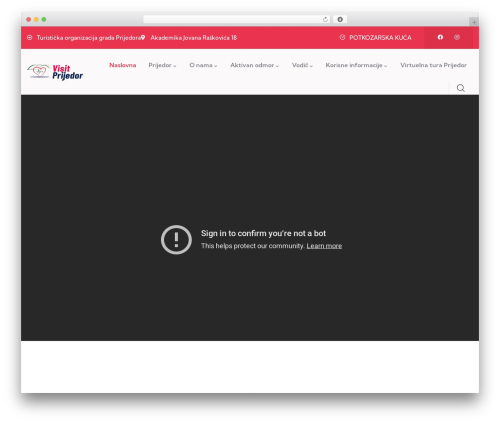500x423 pixels.
Task: Click Akademika Jovana Raškovića 18 address
Action: coord(194,38)
